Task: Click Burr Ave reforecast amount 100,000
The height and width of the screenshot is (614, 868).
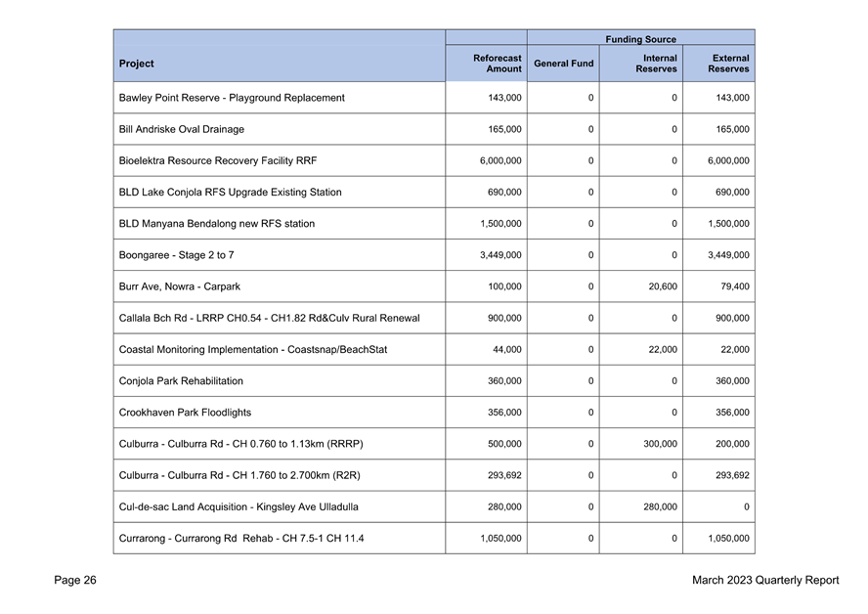Action: pos(504,286)
